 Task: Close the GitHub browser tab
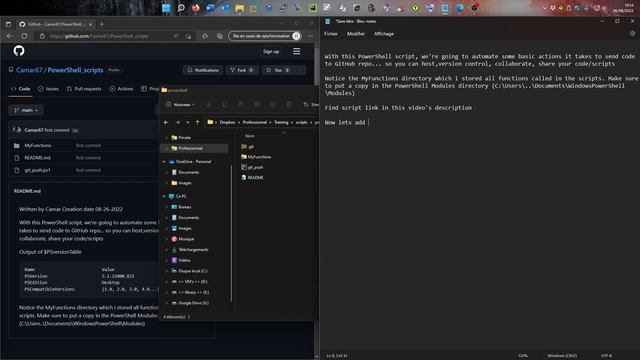coord(91,24)
